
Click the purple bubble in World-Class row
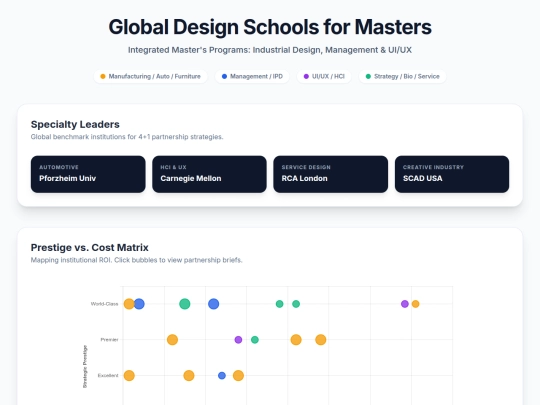[x=405, y=304]
